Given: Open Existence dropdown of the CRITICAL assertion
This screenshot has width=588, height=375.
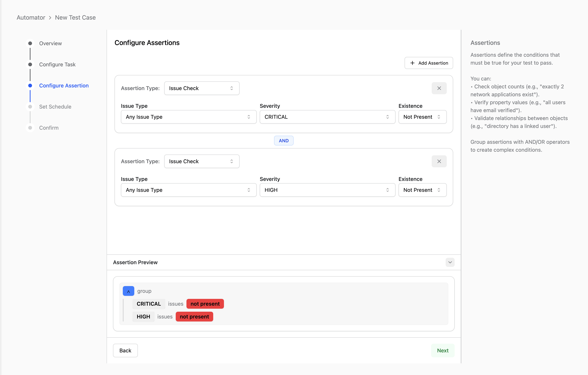Looking at the screenshot, I should [x=422, y=117].
